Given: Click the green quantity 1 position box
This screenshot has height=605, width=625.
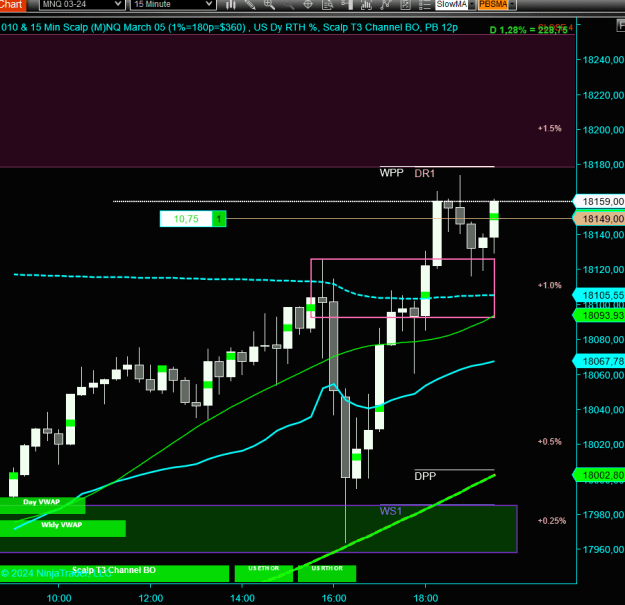Looking at the screenshot, I should click(x=219, y=219).
